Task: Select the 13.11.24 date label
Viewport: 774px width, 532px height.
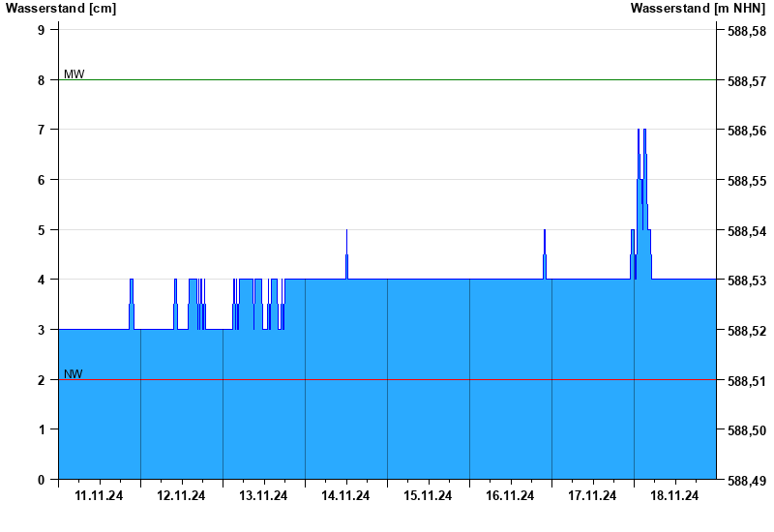Action: (x=263, y=495)
